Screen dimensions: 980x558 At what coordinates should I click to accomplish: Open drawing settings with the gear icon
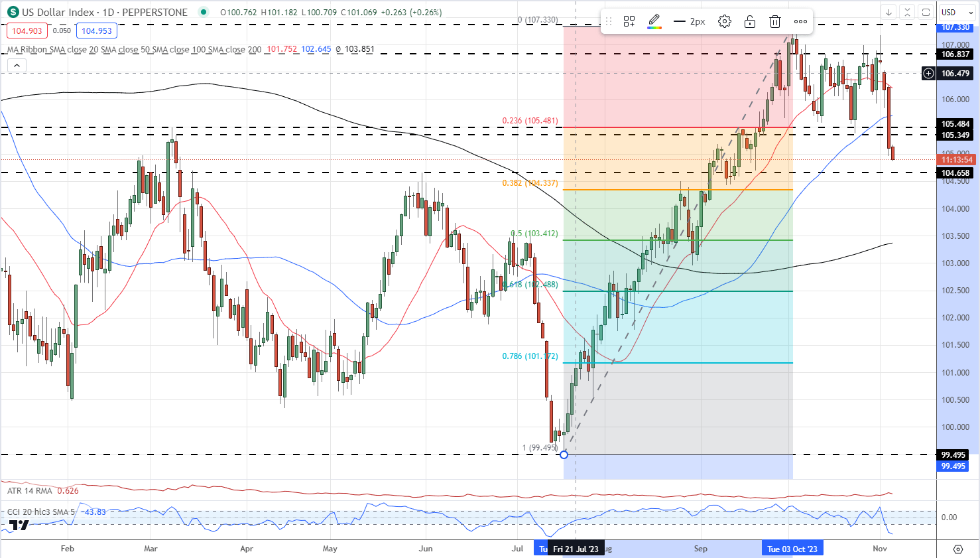725,22
